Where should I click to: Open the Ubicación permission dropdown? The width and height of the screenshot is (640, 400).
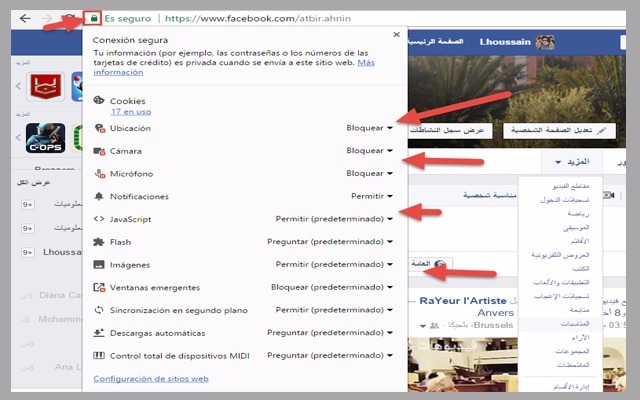[x=368, y=128]
